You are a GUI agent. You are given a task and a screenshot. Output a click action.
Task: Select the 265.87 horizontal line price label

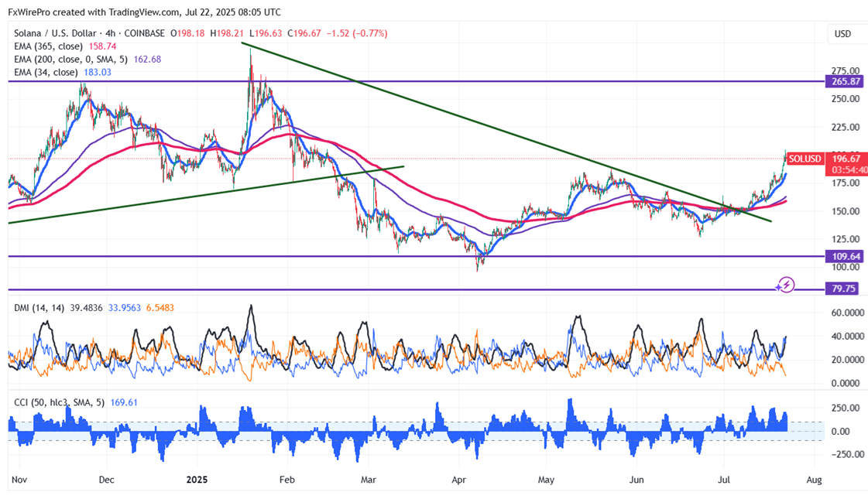click(x=846, y=81)
